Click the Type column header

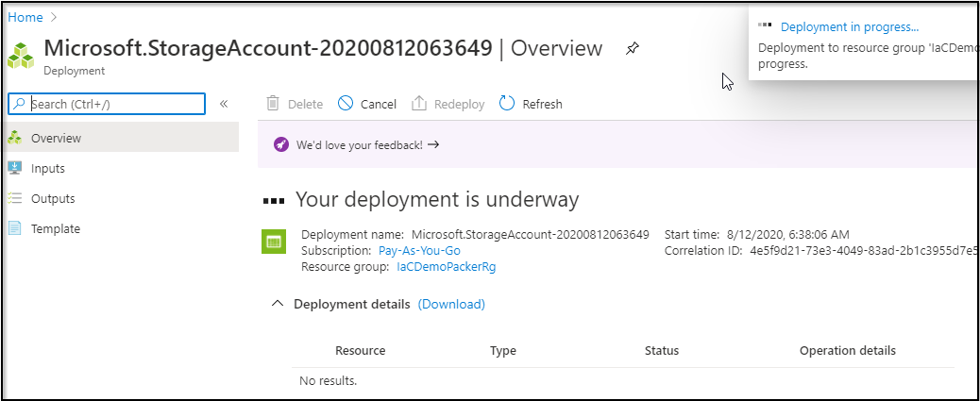(x=503, y=350)
